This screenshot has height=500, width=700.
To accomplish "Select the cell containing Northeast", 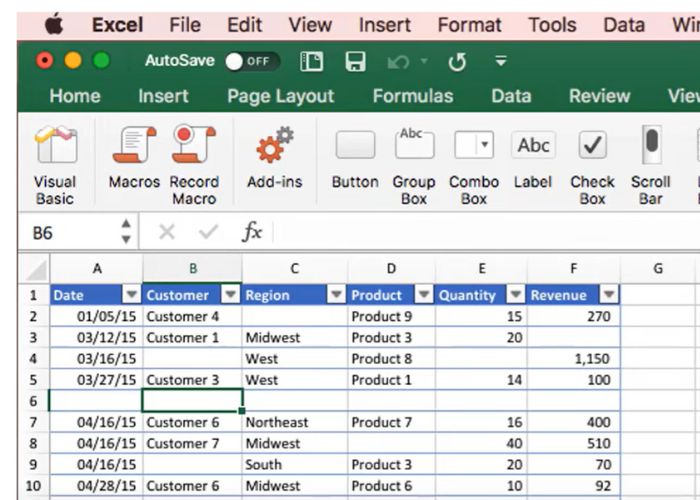I will click(x=295, y=422).
